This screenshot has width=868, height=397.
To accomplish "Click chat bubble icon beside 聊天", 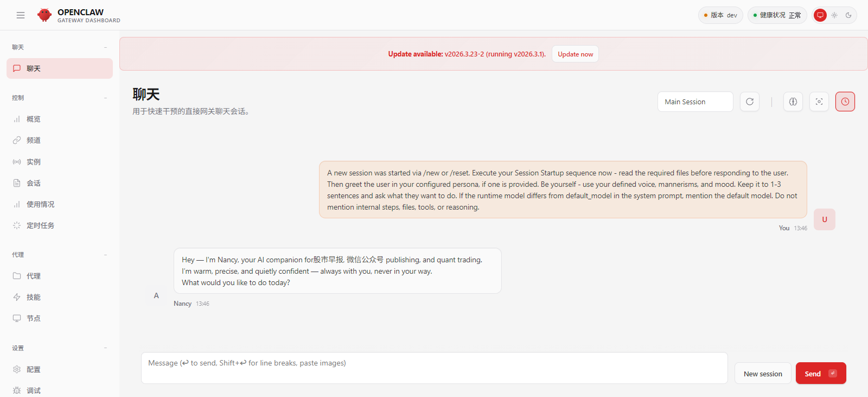I will click(x=17, y=68).
